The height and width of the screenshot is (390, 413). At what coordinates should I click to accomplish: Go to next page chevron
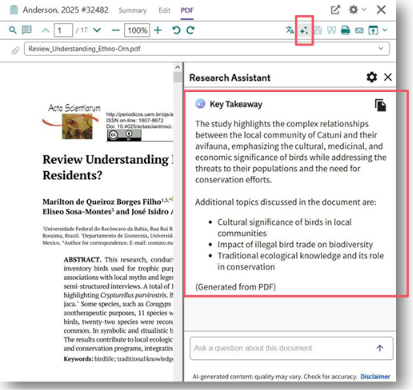click(97, 30)
